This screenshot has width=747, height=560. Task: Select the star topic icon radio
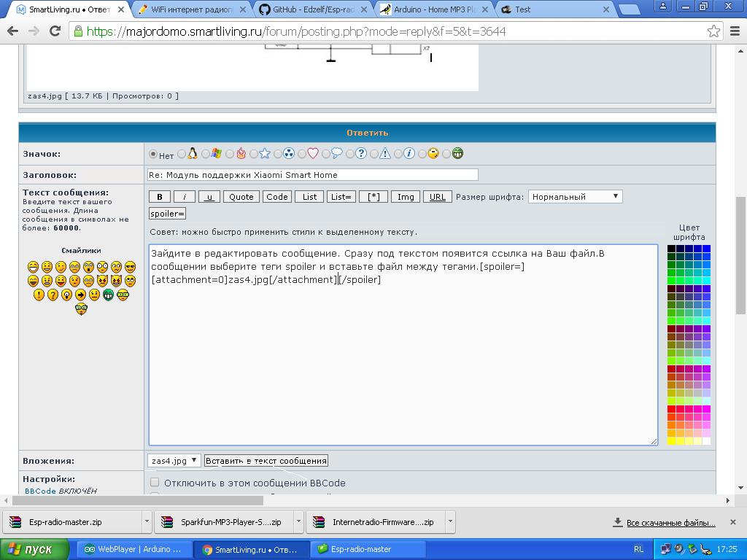click(254, 155)
